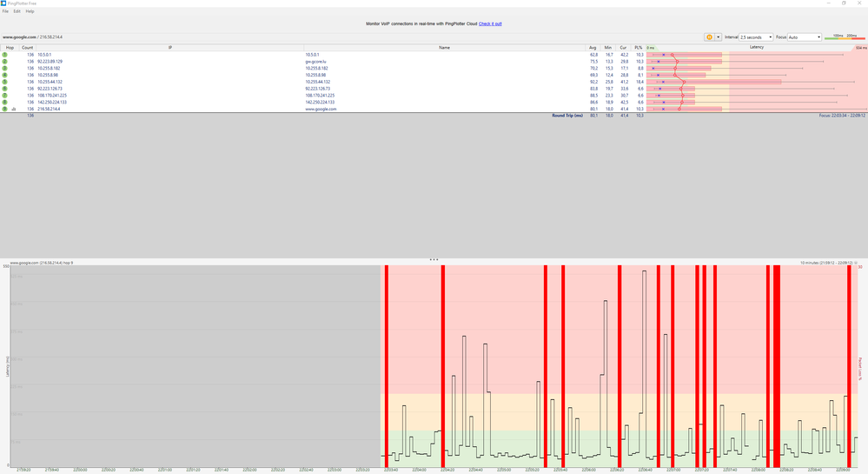
Task: Select the hop 5 green circle icon
Action: click(x=5, y=82)
